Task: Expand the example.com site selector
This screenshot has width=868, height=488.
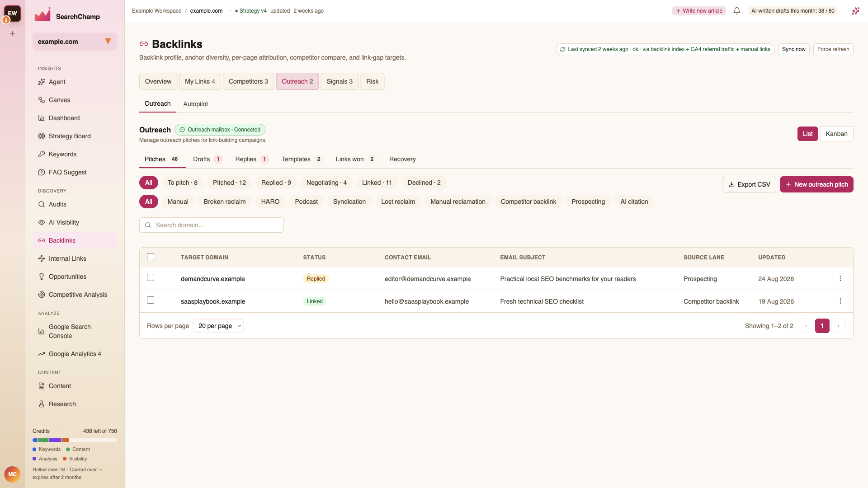Action: (x=75, y=42)
